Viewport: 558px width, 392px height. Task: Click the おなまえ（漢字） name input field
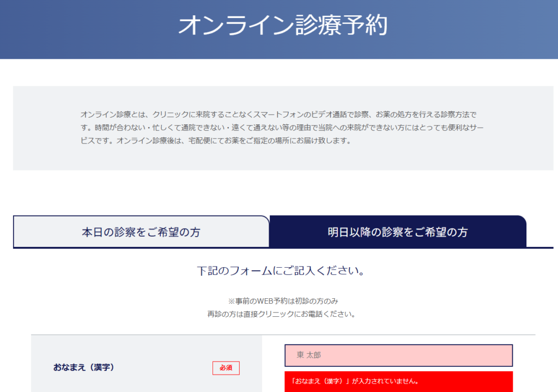pos(398,355)
